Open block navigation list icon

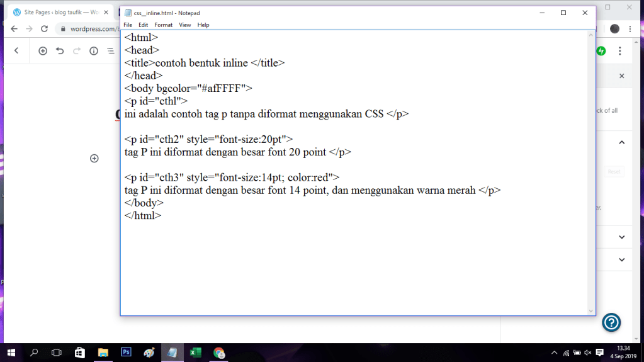(x=111, y=51)
